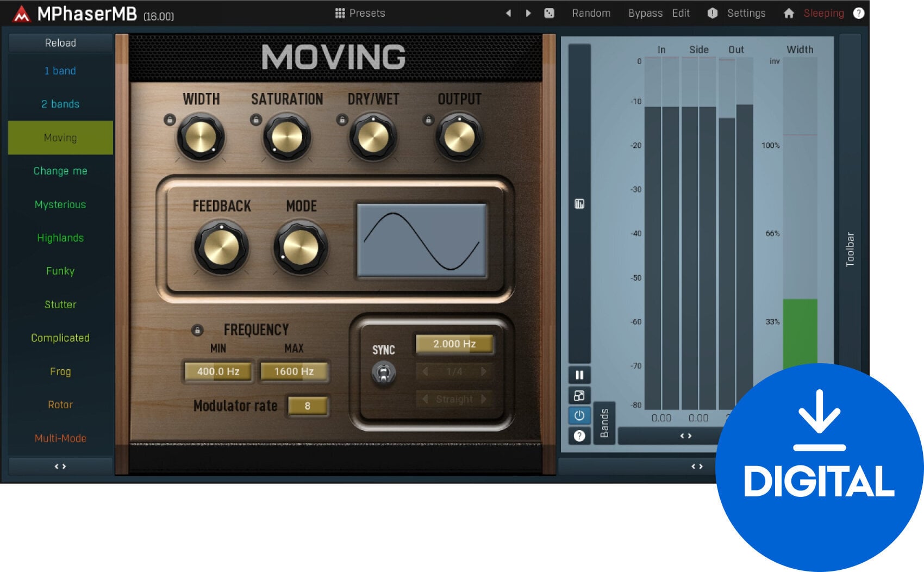Open the Straight sync mode dropdown
This screenshot has width=924, height=572.
(x=454, y=399)
